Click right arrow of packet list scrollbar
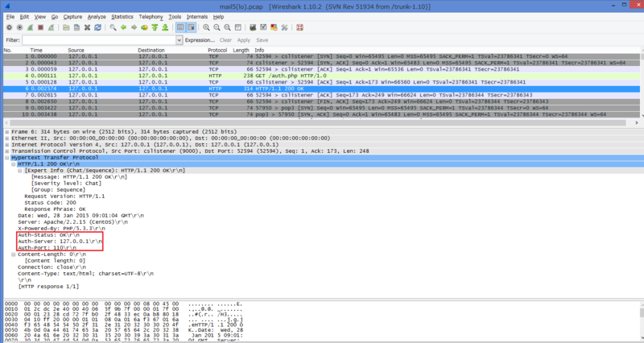 pos(637,122)
